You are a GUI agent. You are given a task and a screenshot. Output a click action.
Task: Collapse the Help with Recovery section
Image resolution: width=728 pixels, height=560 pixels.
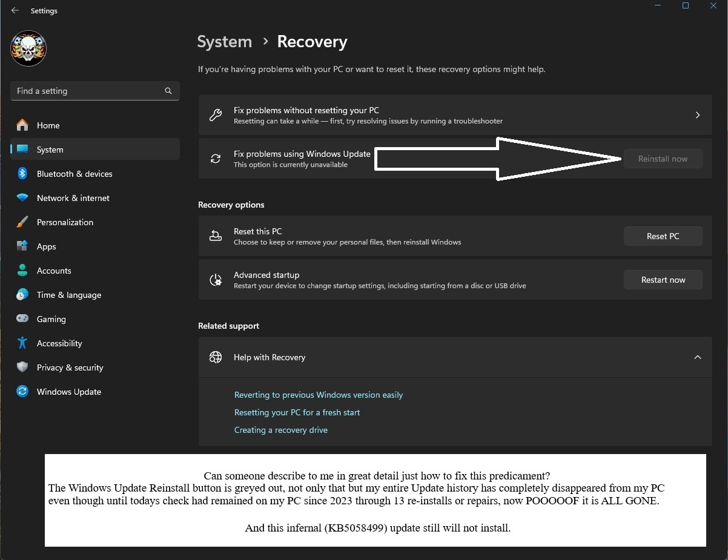pos(697,357)
